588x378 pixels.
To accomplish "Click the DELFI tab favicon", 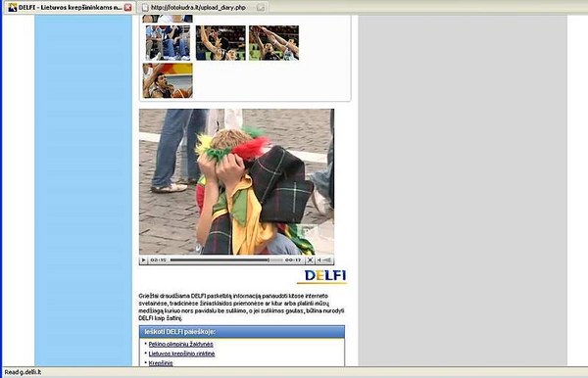I will click(13, 7).
